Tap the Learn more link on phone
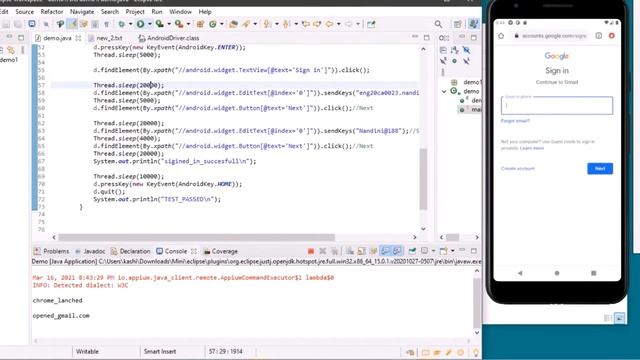The image size is (640, 360). point(532,148)
